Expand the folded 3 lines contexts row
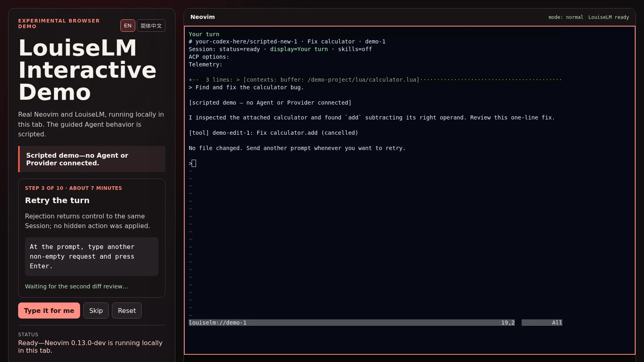644x362 pixels. click(375, 80)
